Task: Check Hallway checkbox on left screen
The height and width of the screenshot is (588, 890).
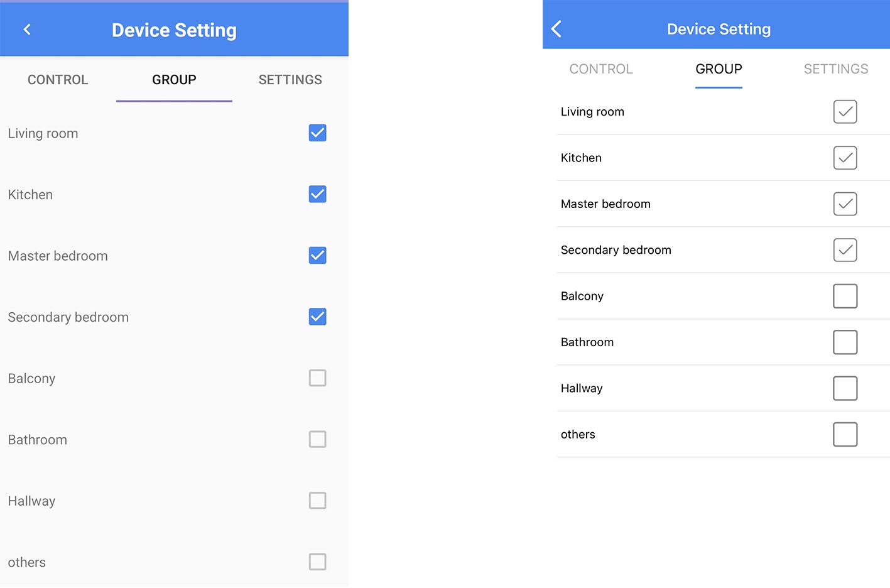Action: pos(317,501)
